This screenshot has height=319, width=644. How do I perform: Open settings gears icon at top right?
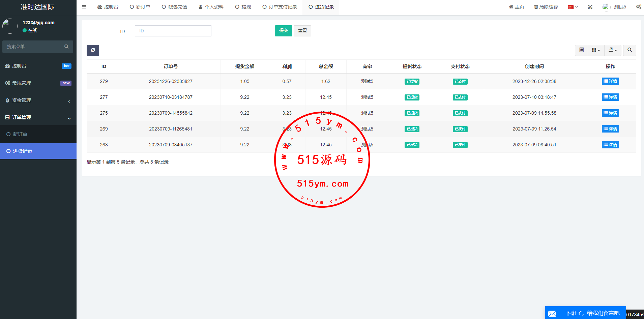click(638, 7)
